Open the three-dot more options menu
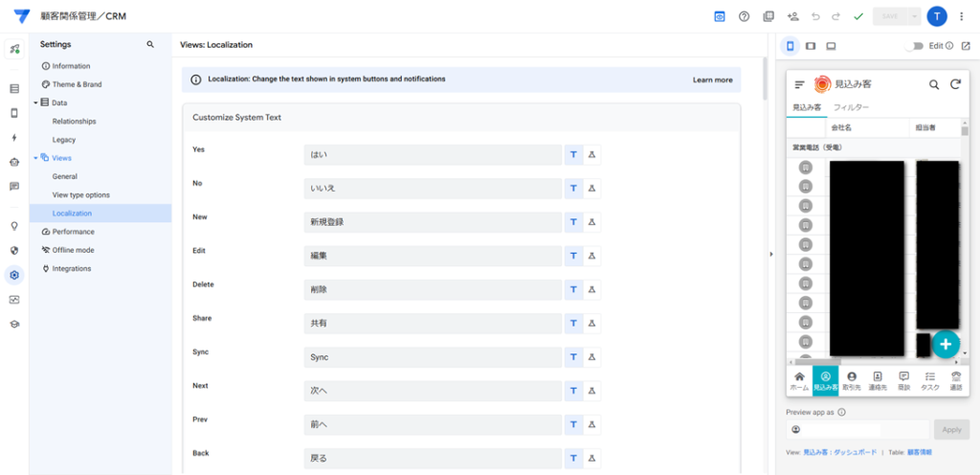The width and height of the screenshot is (980, 475). pos(961,17)
